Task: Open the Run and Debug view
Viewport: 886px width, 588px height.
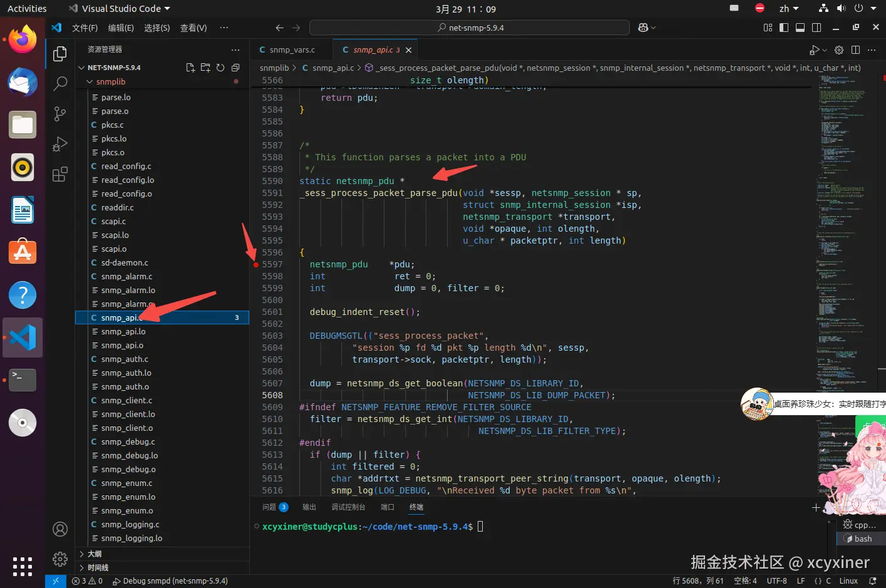Action: click(60, 144)
